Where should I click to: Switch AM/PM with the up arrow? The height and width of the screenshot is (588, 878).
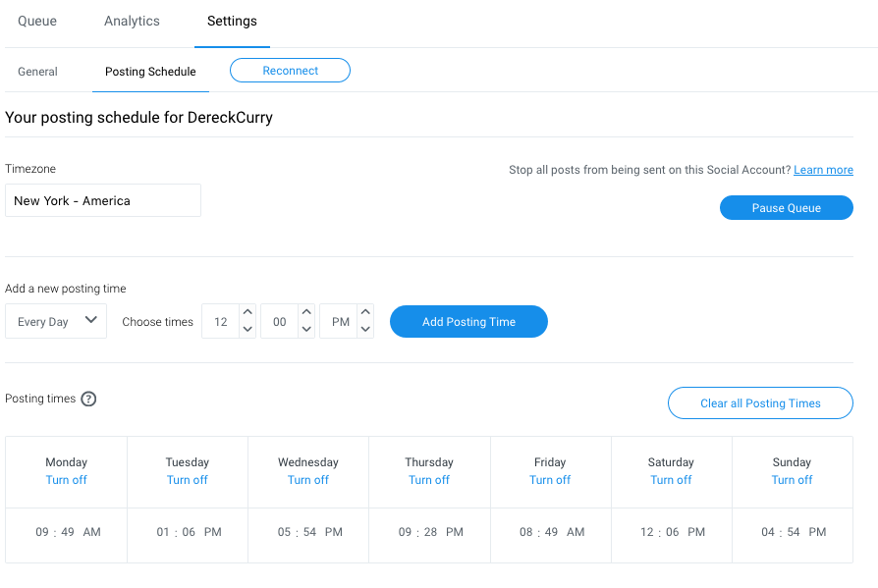tap(365, 312)
